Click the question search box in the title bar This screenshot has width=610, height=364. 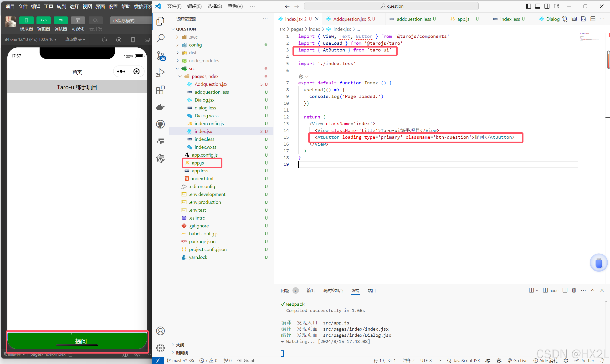391,6
